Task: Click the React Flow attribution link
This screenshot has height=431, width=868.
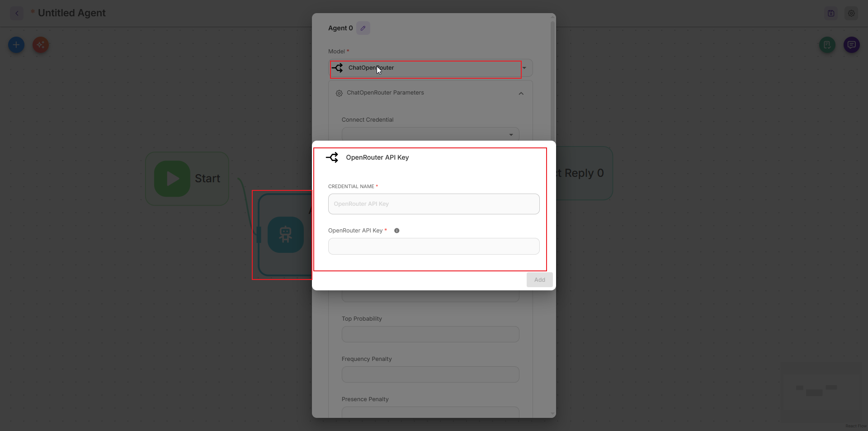Action: 856,426
